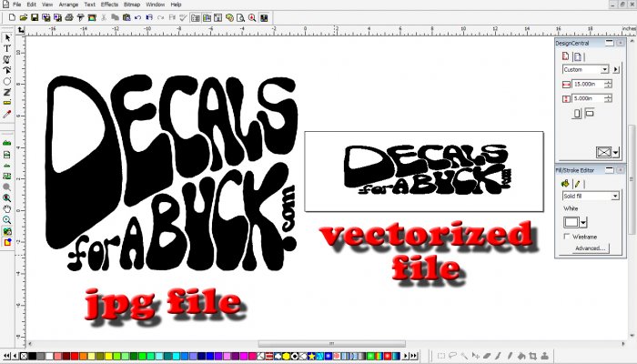The width and height of the screenshot is (637, 364).
Task: Open the View menu
Action: pos(47,5)
